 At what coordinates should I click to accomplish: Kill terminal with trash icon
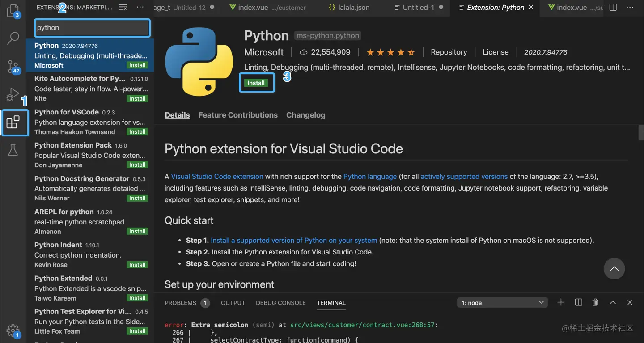click(x=595, y=303)
